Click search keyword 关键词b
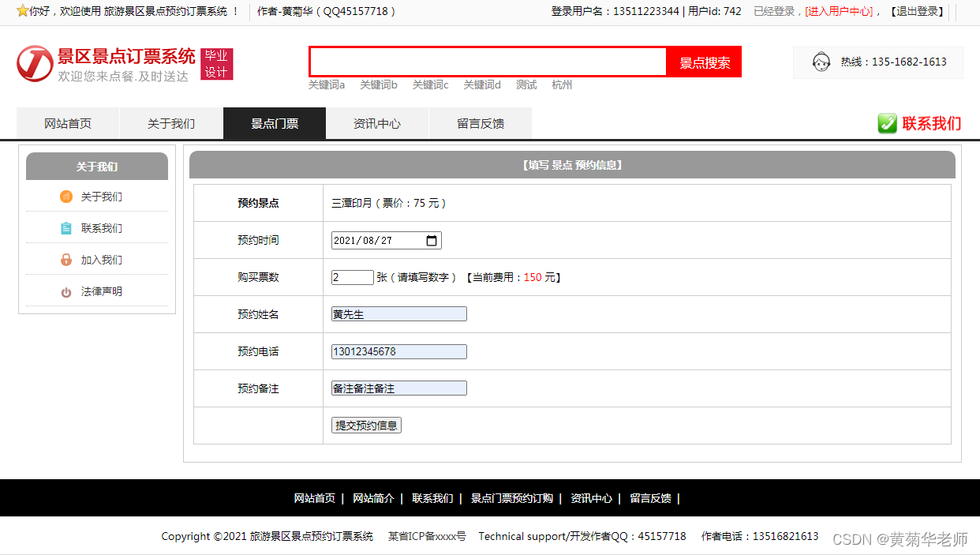 (379, 84)
